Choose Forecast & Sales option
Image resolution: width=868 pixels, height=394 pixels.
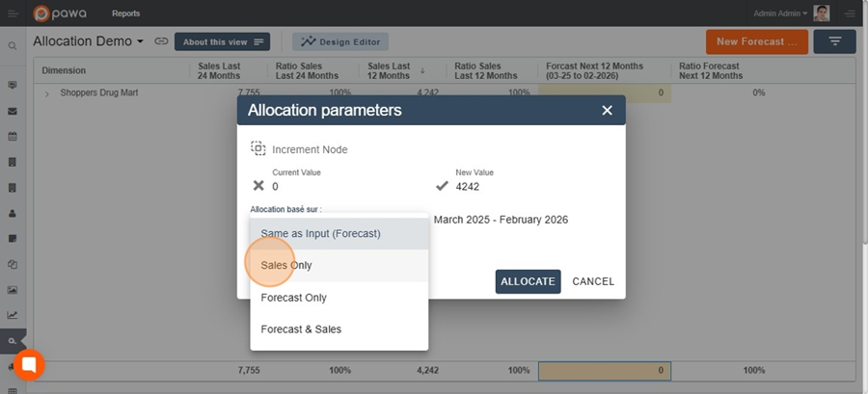tap(339, 329)
